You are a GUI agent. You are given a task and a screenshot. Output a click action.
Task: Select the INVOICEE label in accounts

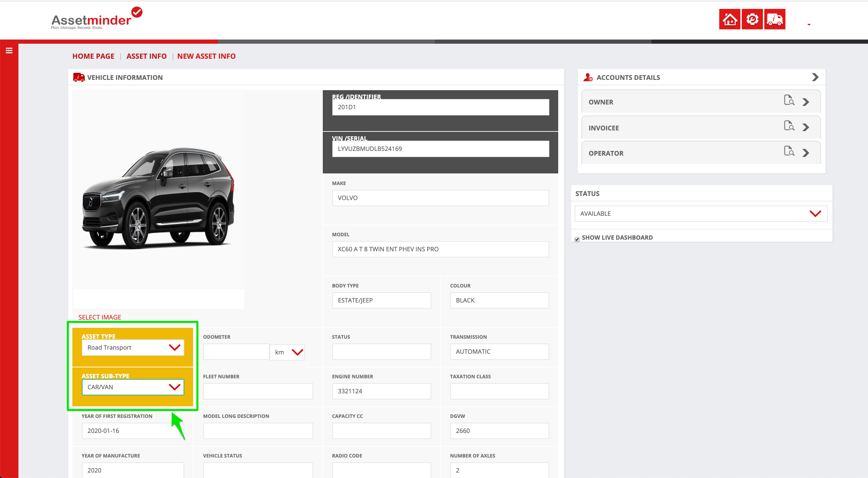tap(604, 128)
